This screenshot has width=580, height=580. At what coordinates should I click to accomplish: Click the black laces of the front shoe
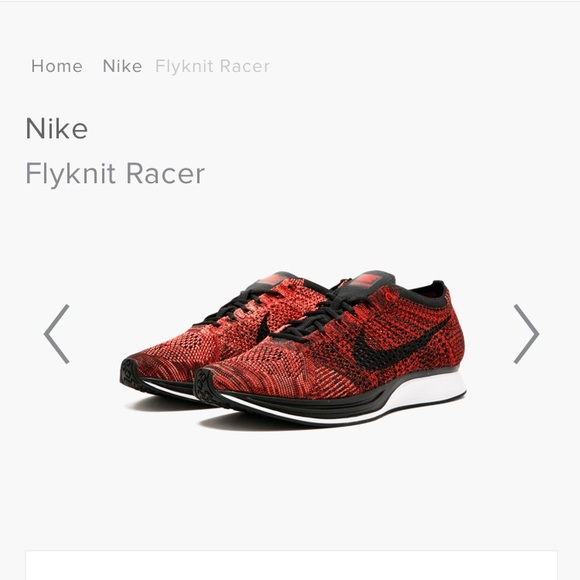click(x=326, y=314)
